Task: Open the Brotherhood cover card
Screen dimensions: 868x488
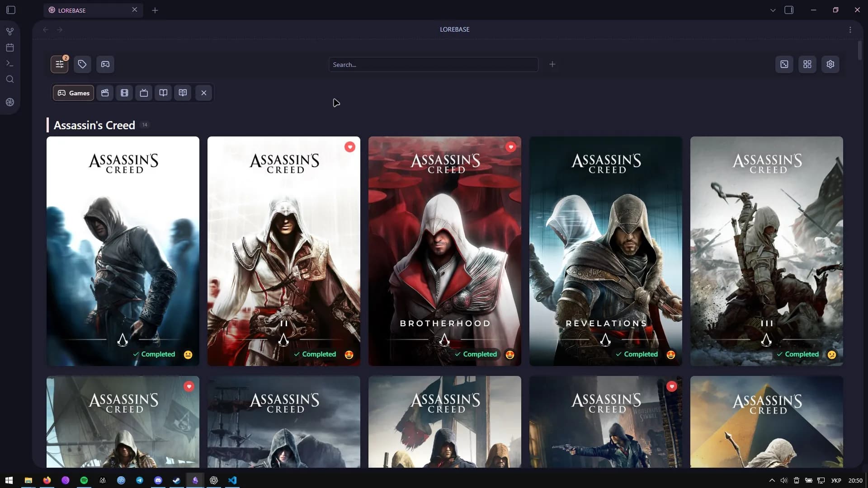Action: pyautogui.click(x=445, y=251)
